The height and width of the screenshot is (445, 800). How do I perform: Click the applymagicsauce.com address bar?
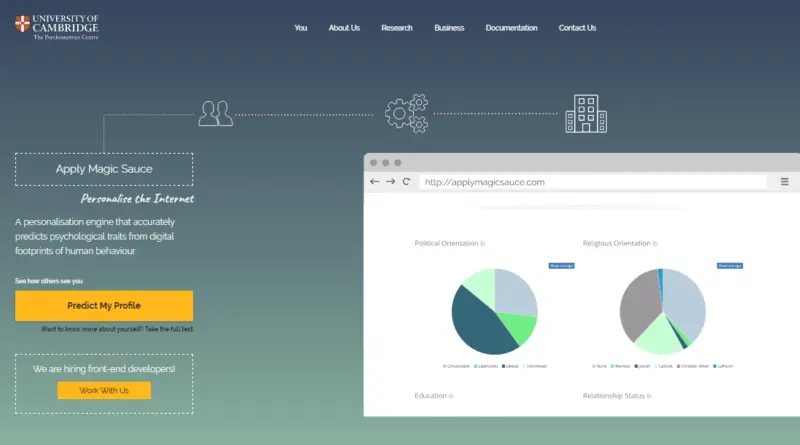tap(593, 182)
